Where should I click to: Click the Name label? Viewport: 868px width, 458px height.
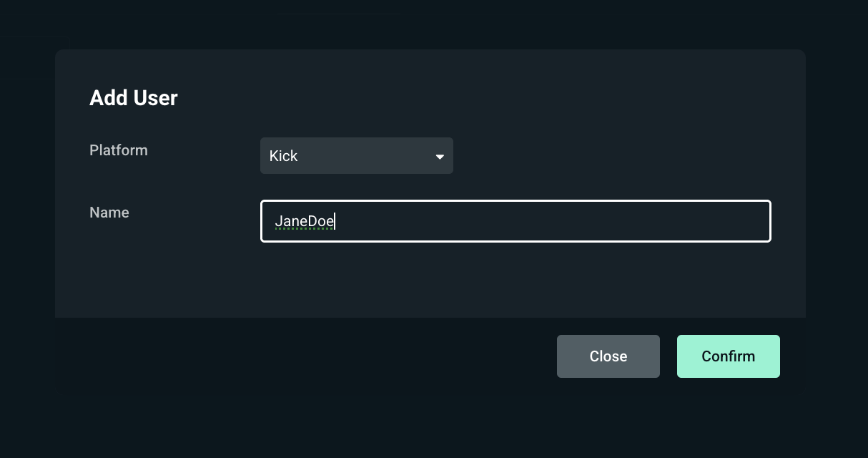point(109,213)
